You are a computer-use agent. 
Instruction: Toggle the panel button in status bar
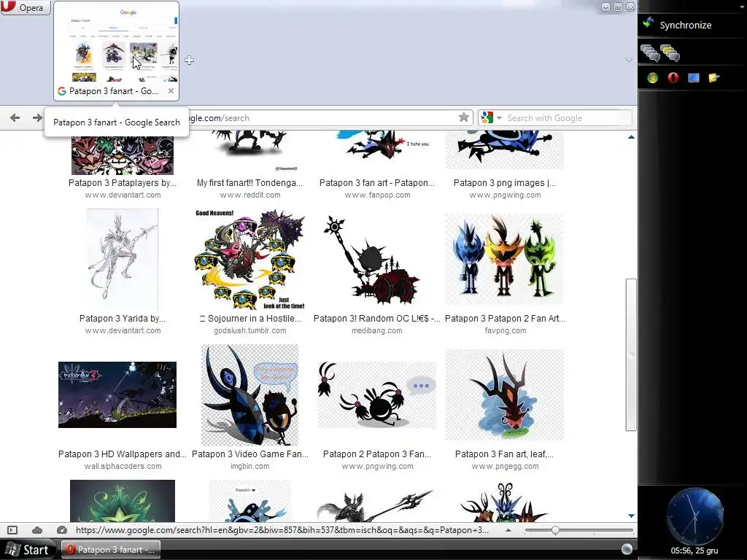click(12, 530)
